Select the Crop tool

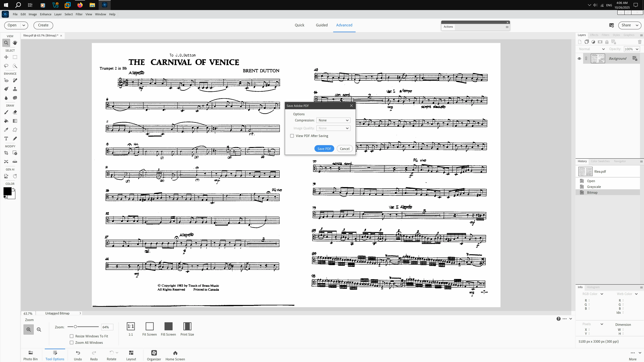[x=6, y=153]
